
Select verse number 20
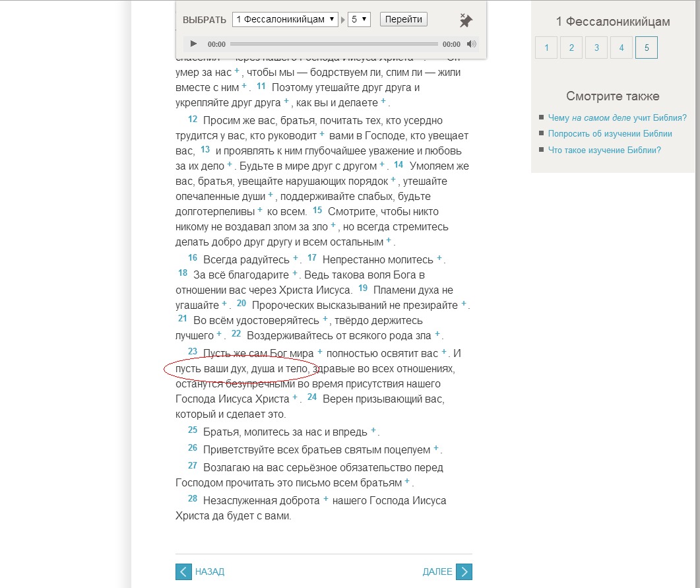(x=241, y=303)
